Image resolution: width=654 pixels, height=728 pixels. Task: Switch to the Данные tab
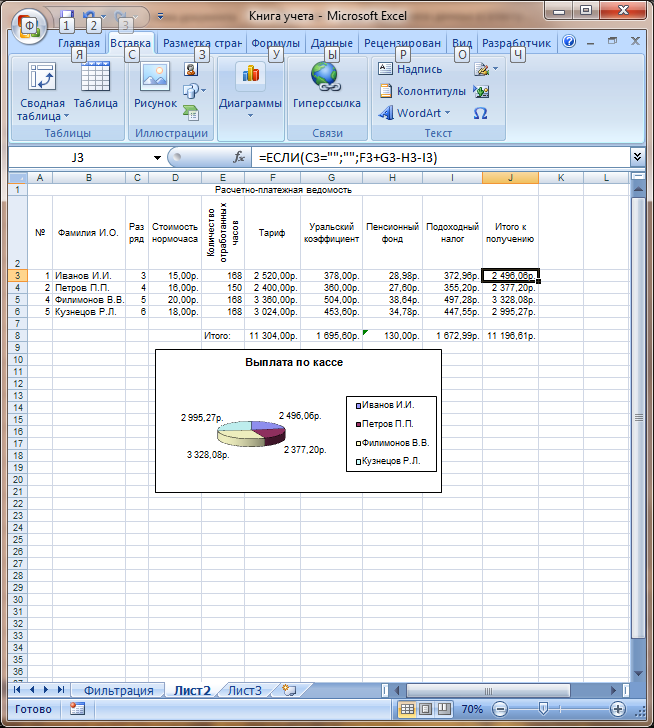click(x=332, y=43)
